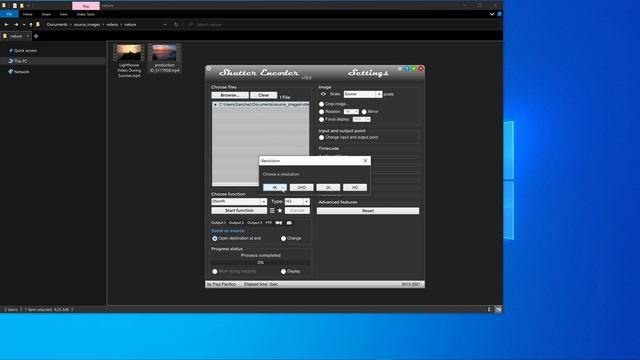Enable Change input and output point
This screenshot has width=640, height=360.
pos(322,138)
